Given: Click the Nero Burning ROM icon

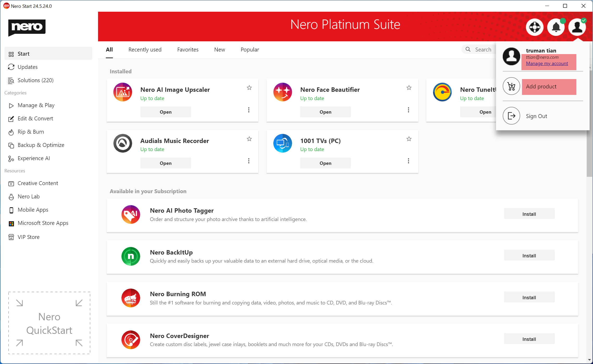Looking at the screenshot, I should click(x=131, y=298).
